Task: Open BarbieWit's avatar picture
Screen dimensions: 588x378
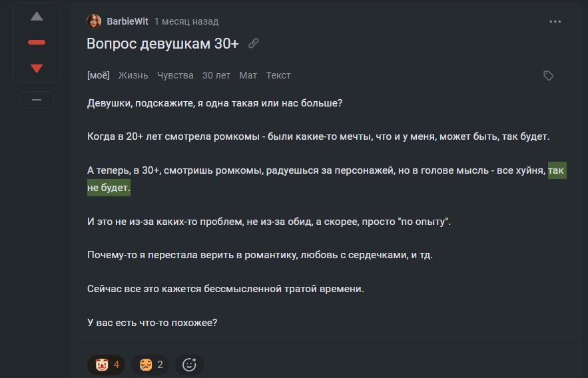Action: click(x=94, y=21)
